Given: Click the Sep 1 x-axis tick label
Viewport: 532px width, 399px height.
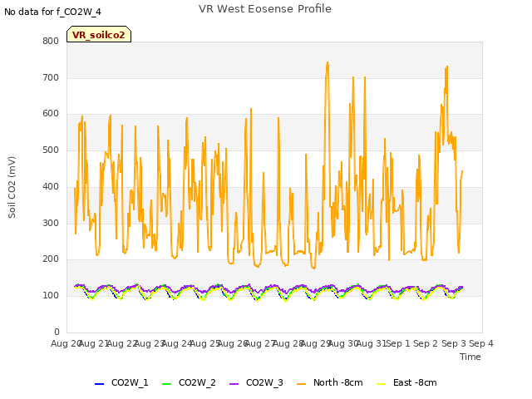Looking at the screenshot, I should (x=398, y=343).
